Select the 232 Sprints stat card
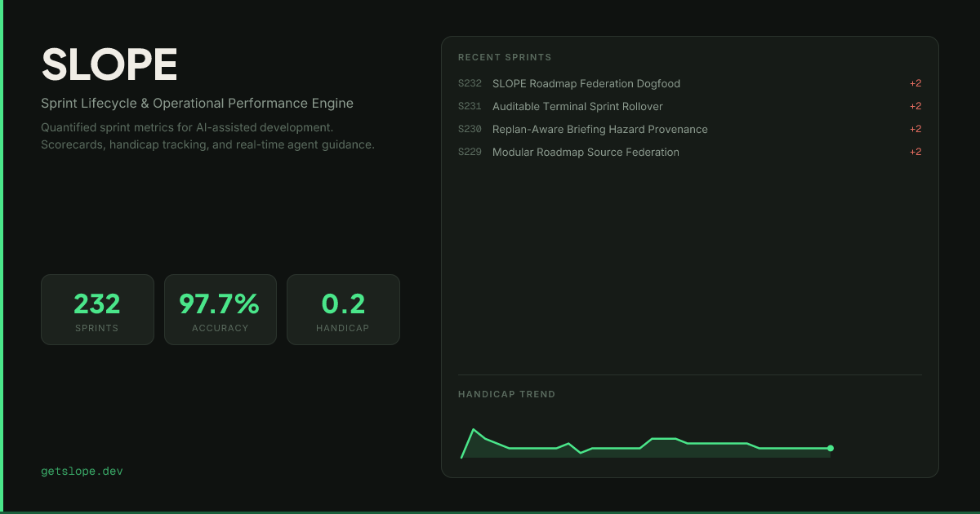The width and height of the screenshot is (980, 514). click(x=97, y=309)
